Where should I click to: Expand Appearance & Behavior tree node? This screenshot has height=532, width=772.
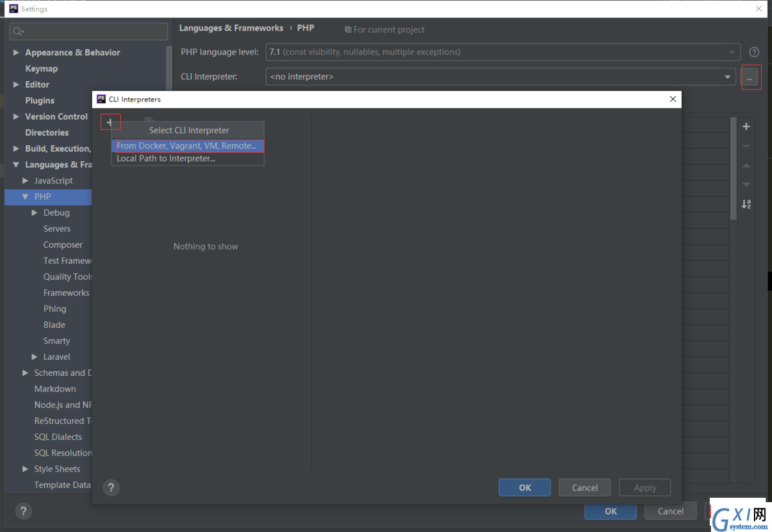click(x=16, y=53)
